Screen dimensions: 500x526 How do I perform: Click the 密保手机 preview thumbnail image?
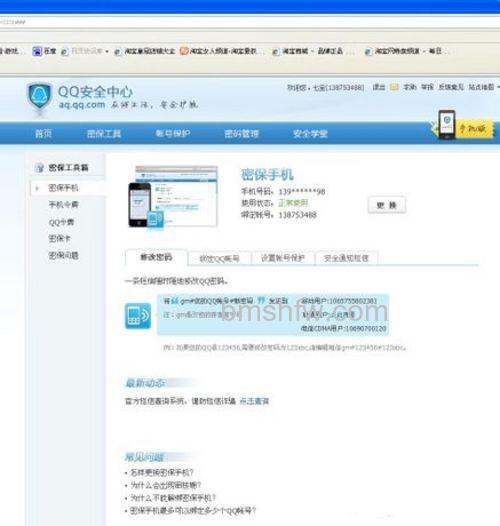(173, 197)
